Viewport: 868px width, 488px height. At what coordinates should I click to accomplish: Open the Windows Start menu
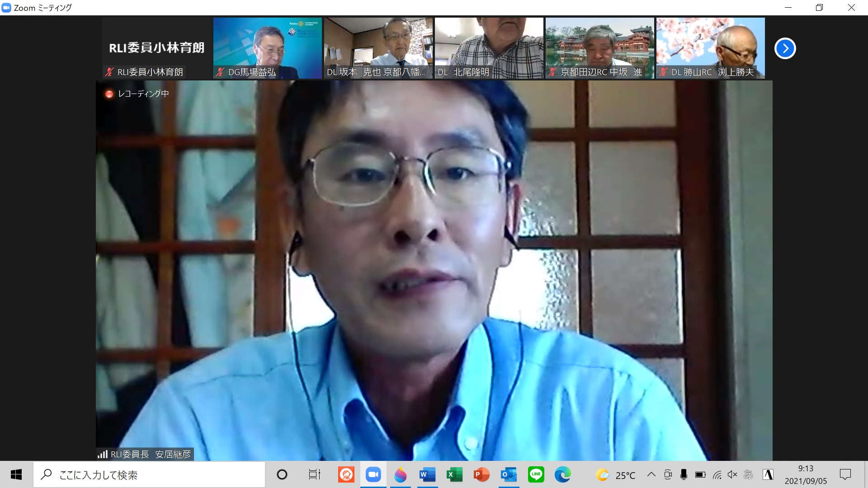tap(16, 474)
